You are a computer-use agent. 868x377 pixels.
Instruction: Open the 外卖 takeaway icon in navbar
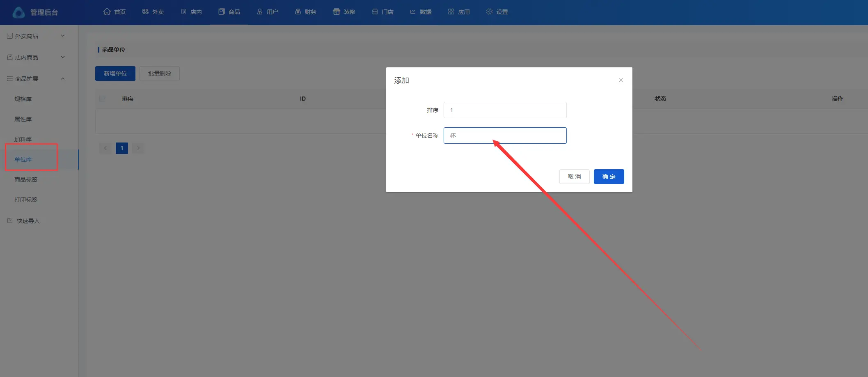tap(145, 11)
